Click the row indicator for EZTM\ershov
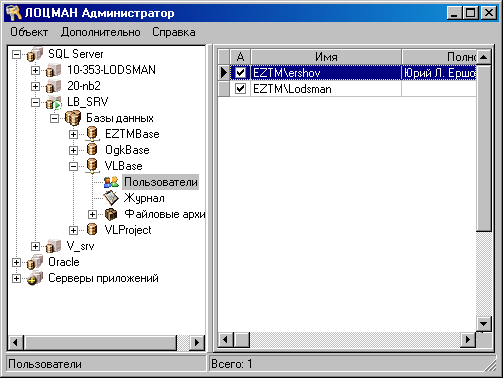The width and height of the screenshot is (503, 378). [224, 73]
